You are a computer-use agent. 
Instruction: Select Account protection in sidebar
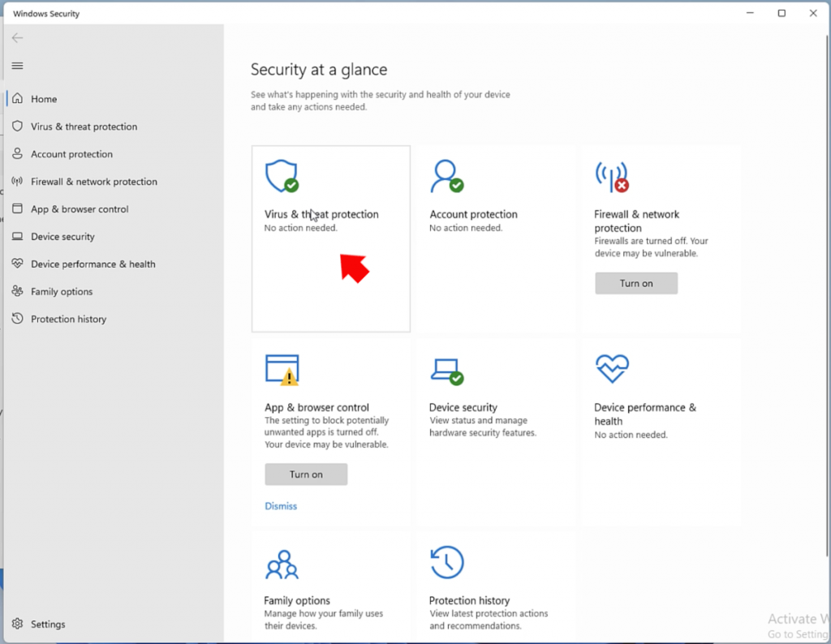71,154
